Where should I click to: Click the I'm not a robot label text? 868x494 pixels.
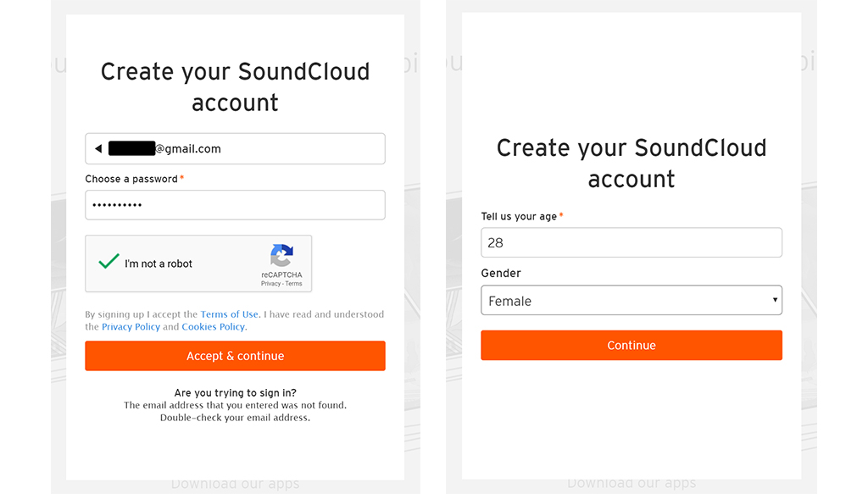tap(159, 264)
